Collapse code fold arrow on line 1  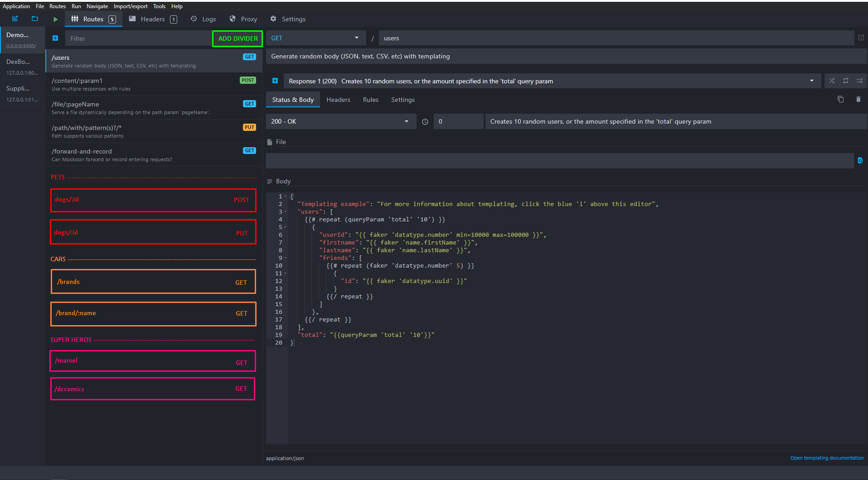286,197
